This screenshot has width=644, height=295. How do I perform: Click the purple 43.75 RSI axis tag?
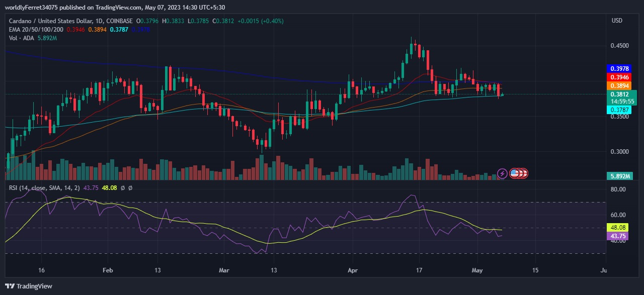[x=618, y=236]
